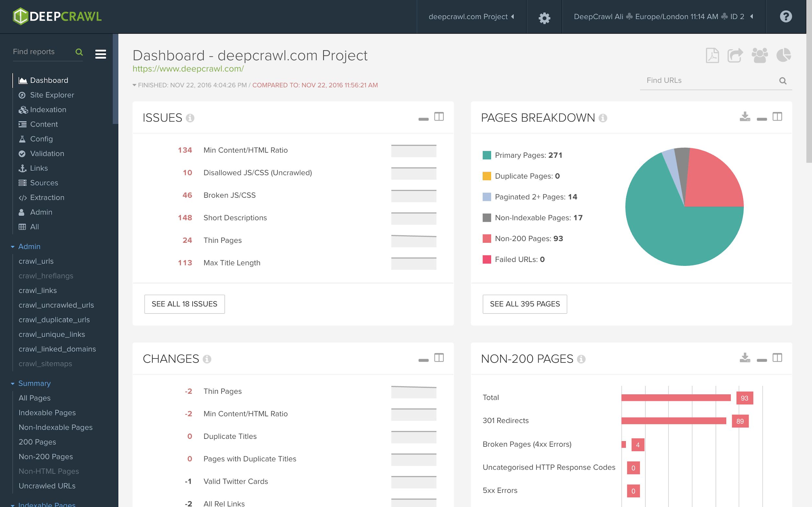The width and height of the screenshot is (812, 507).
Task: Click the https://www.deepcrawl.com/ link
Action: [x=187, y=68]
